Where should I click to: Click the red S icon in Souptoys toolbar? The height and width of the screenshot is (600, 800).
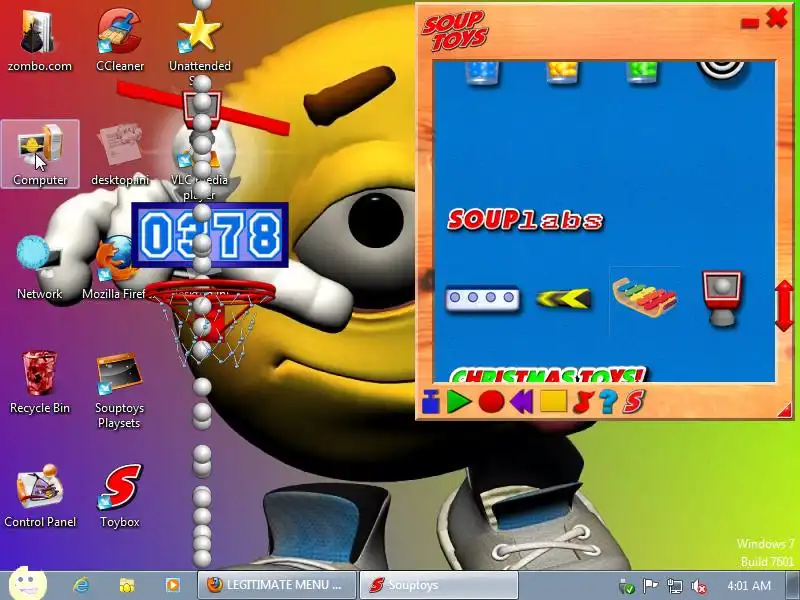pos(633,402)
